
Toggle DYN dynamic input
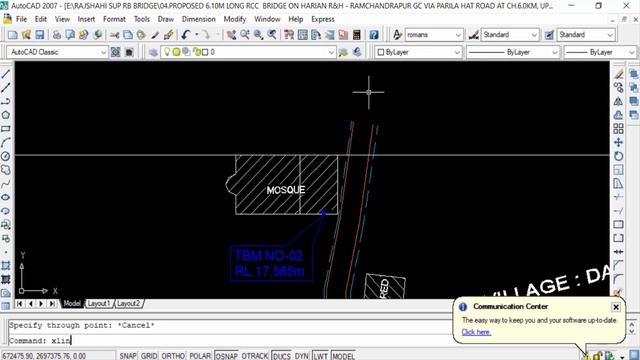click(302, 356)
